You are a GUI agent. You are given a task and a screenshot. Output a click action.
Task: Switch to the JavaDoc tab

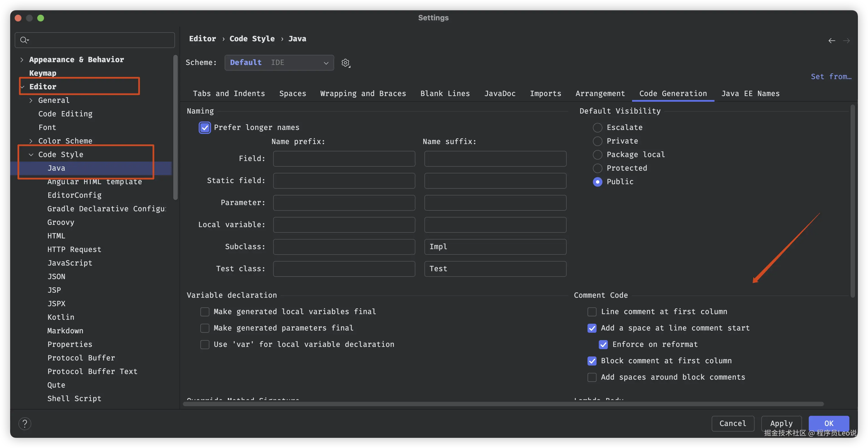click(500, 93)
